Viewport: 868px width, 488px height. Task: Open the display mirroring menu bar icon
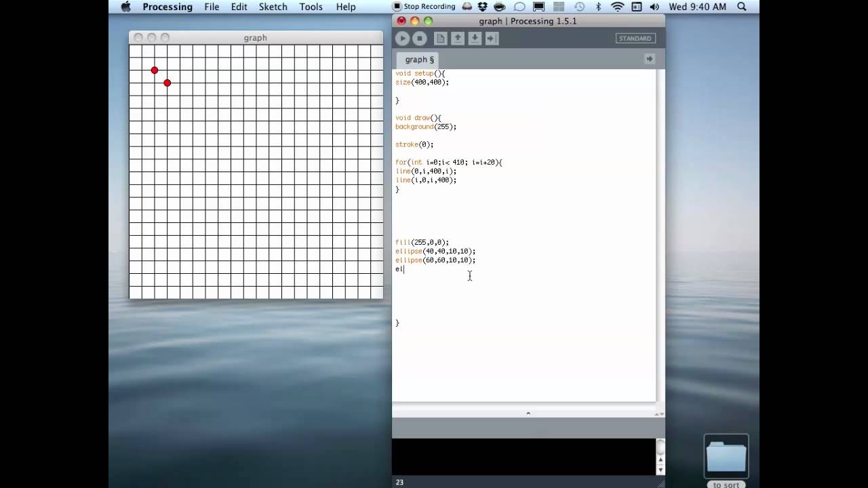[538, 7]
